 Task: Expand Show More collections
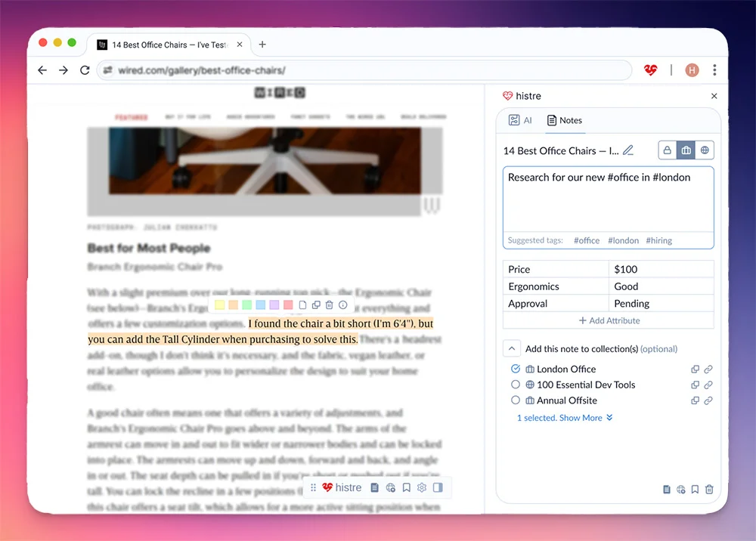click(x=565, y=418)
